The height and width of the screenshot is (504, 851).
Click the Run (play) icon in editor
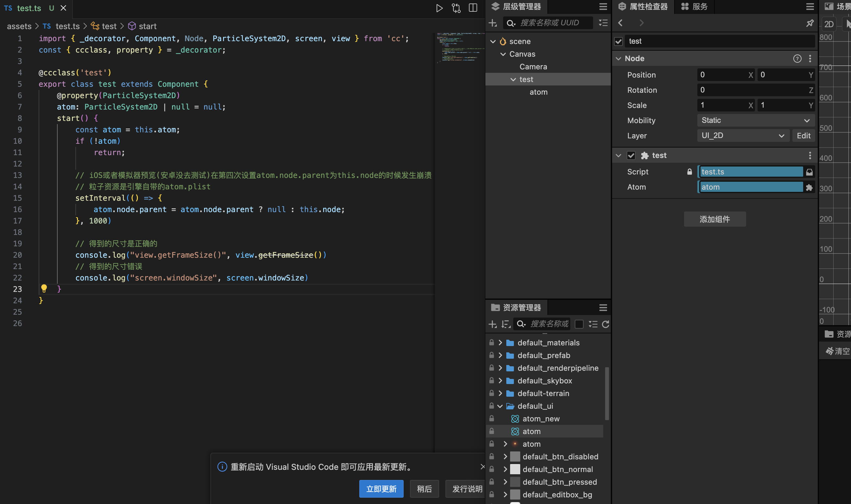point(439,8)
